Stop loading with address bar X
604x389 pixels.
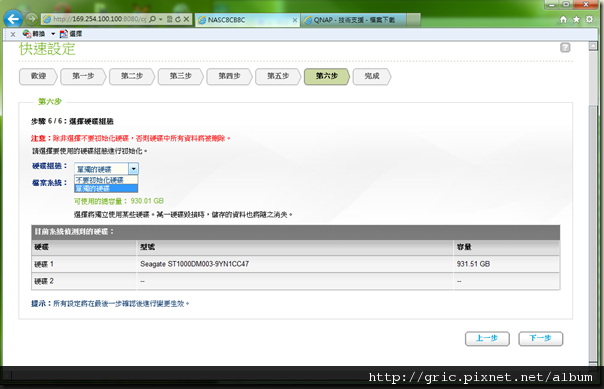pos(186,19)
